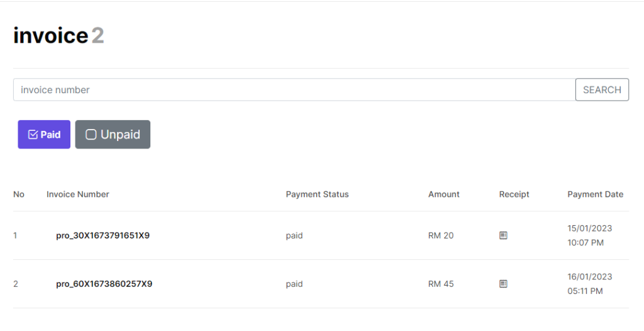
Task: Click paid status in first row
Action: (x=294, y=235)
